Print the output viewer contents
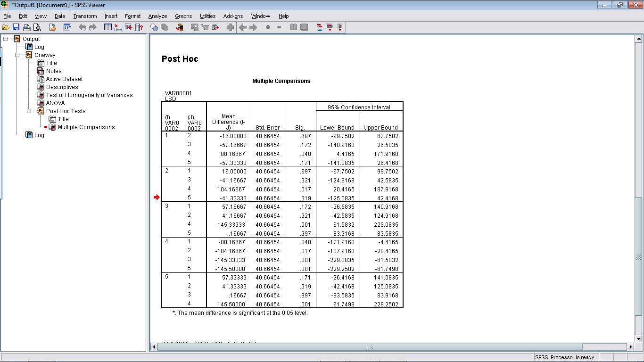The image size is (644, 362). [x=27, y=27]
